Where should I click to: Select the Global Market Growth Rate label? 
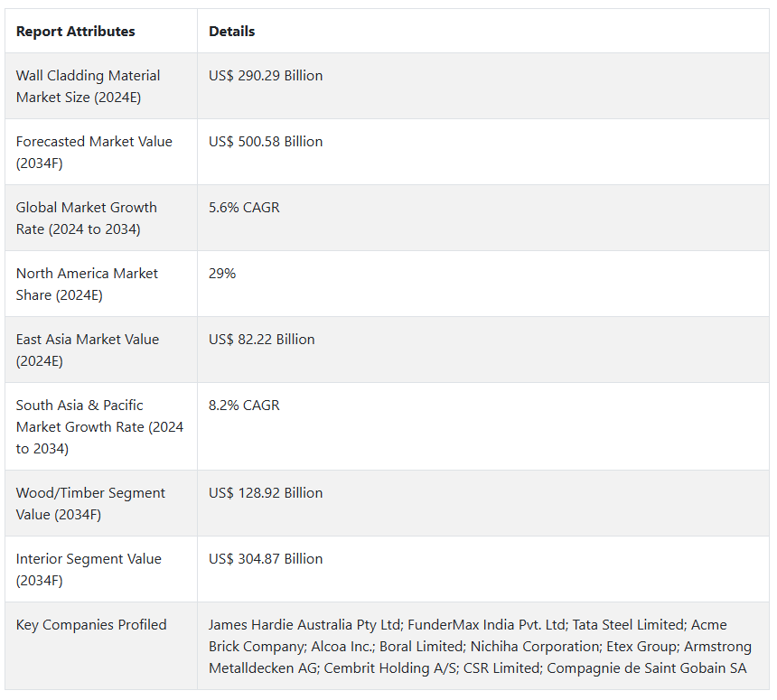pos(87,219)
